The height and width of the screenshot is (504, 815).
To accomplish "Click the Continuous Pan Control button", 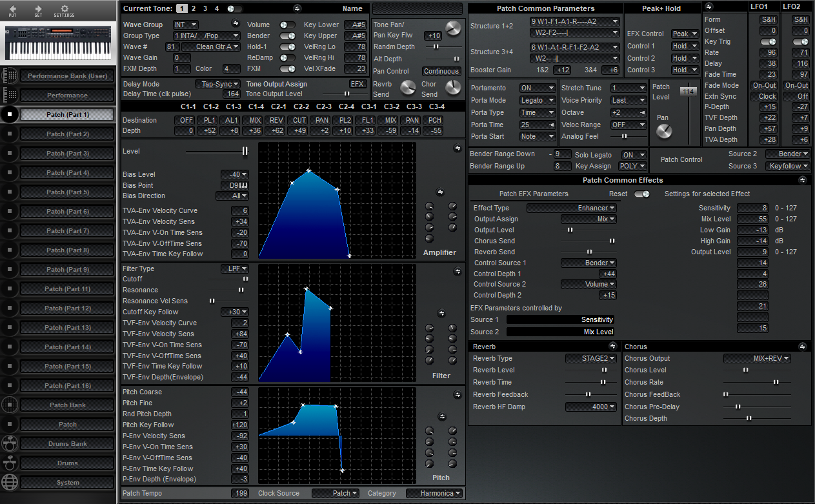I will (x=441, y=72).
